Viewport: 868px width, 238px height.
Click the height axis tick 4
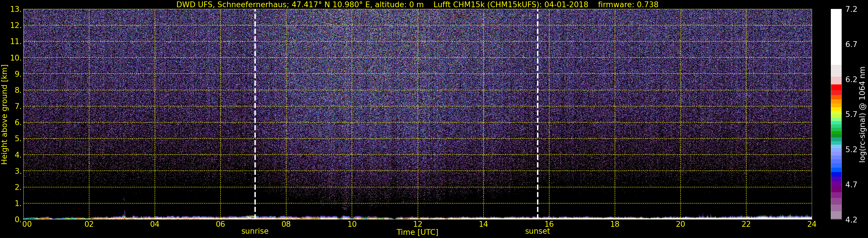click(18, 155)
